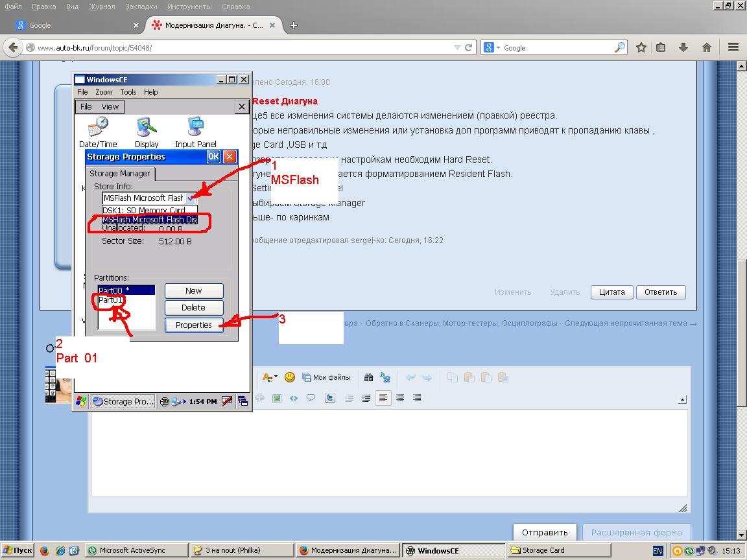Select MSFlash Microsoft Flash Disk list entry
Viewport: 747px width, 560px height.
150,220
